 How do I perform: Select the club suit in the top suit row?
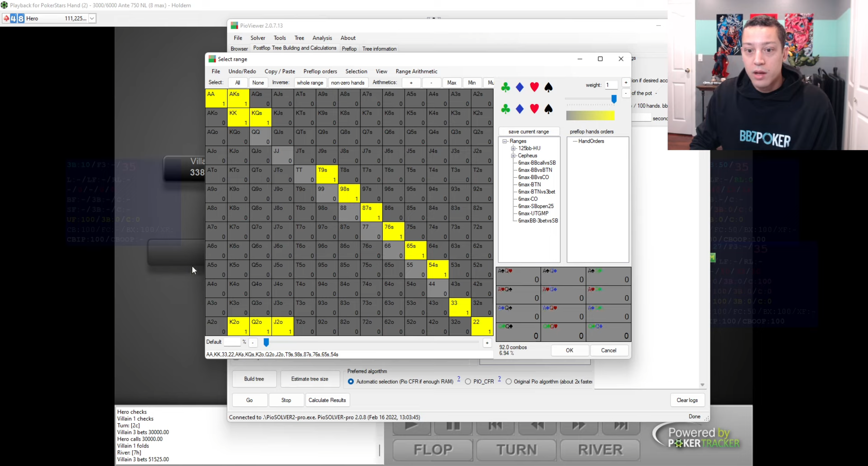(505, 87)
